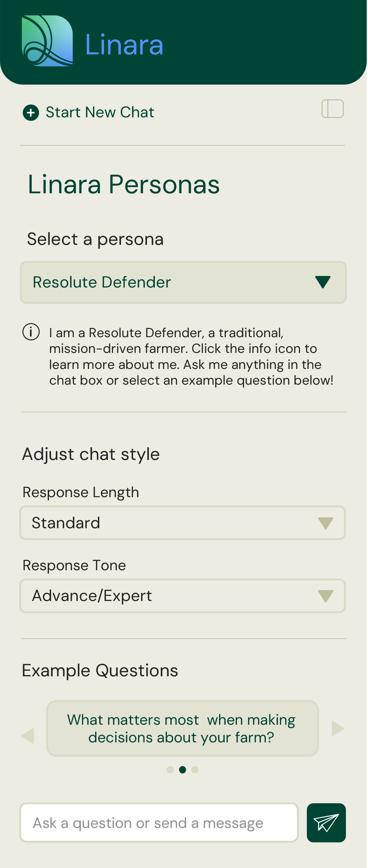This screenshot has width=368, height=868.
Task: Jump to third example question dot
Action: [195, 770]
